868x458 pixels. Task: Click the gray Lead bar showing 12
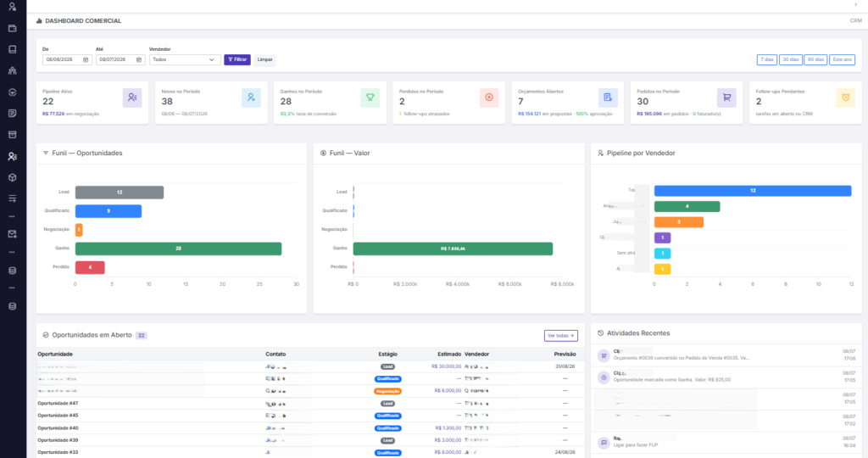point(120,193)
